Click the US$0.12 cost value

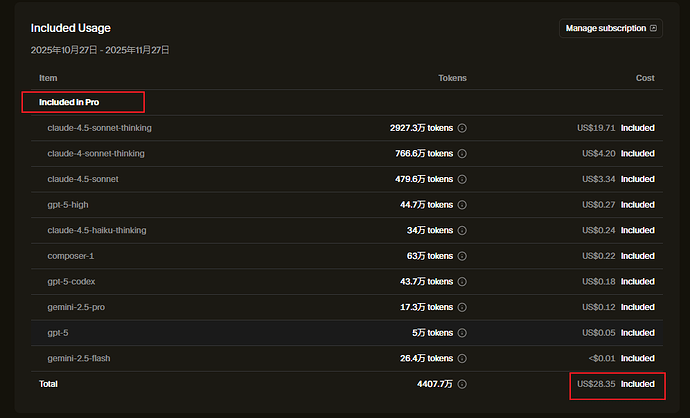tap(599, 307)
